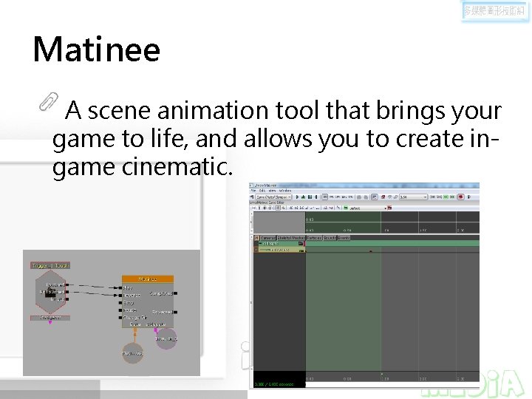Select the Trigger_1 Touch event title in Kismet
532x399 pixels.
(x=50, y=266)
